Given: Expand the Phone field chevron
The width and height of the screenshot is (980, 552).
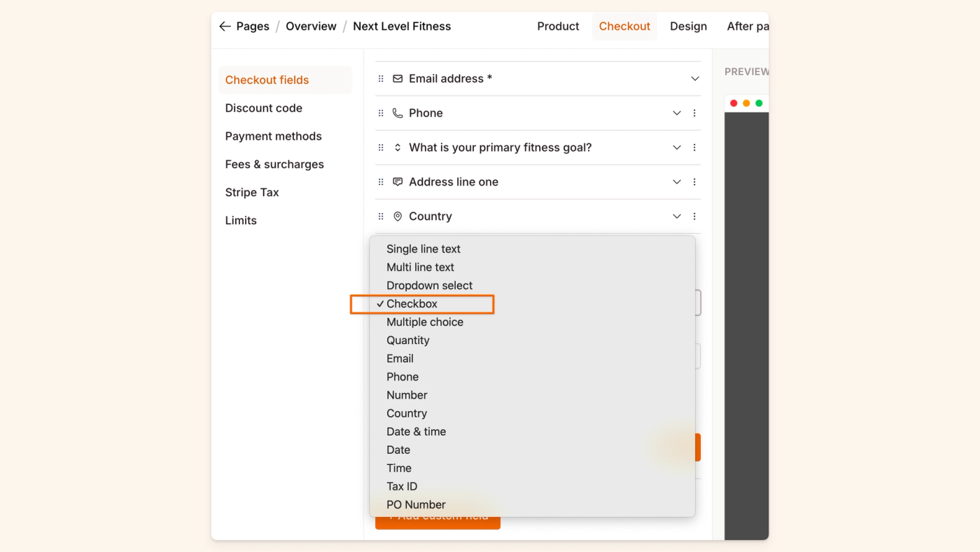Looking at the screenshot, I should [x=677, y=113].
